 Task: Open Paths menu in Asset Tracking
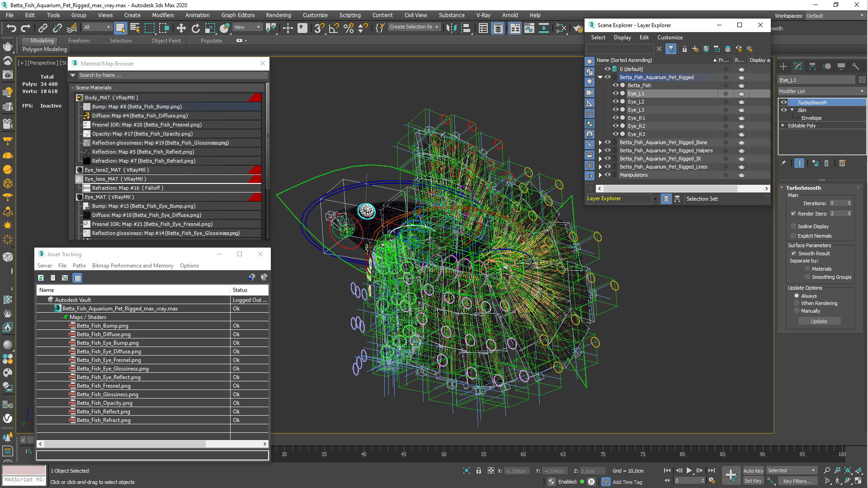[79, 266]
